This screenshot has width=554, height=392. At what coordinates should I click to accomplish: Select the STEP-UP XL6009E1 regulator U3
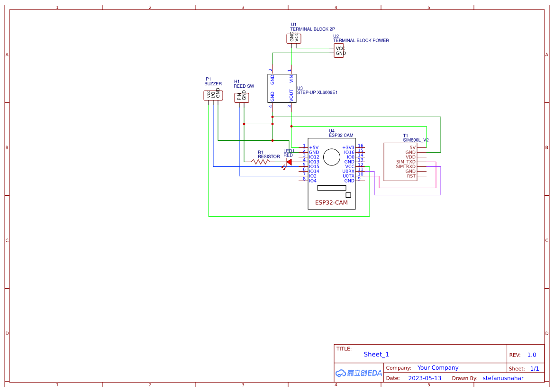point(282,88)
